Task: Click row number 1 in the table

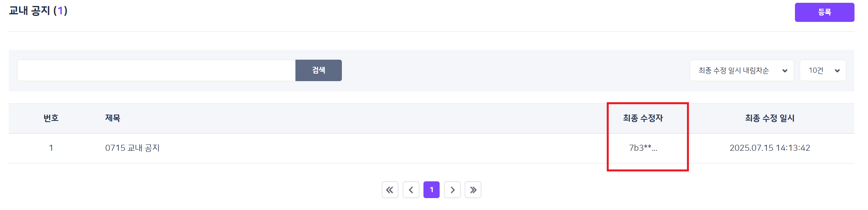Action: coord(51,148)
